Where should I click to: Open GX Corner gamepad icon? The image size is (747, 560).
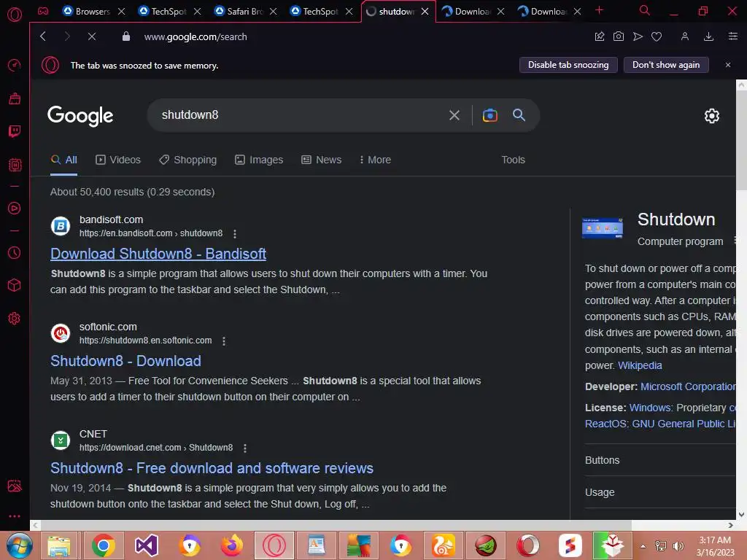pos(43,11)
